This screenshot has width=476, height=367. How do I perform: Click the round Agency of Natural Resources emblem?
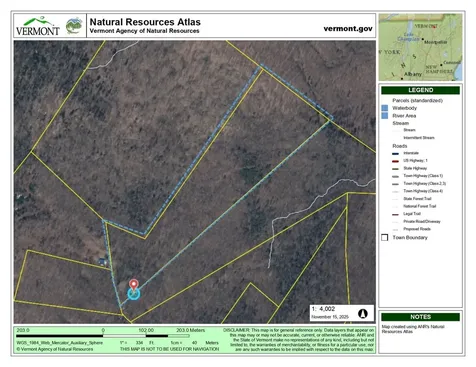coord(74,26)
